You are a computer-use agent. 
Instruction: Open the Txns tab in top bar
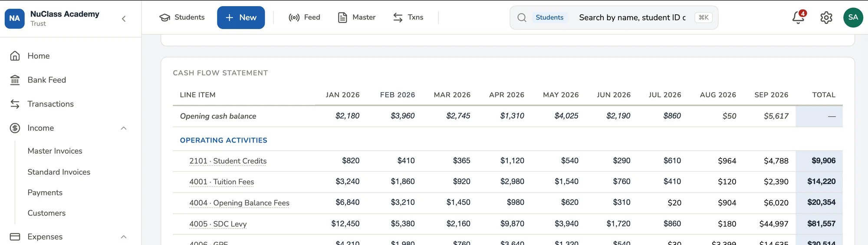click(x=408, y=17)
